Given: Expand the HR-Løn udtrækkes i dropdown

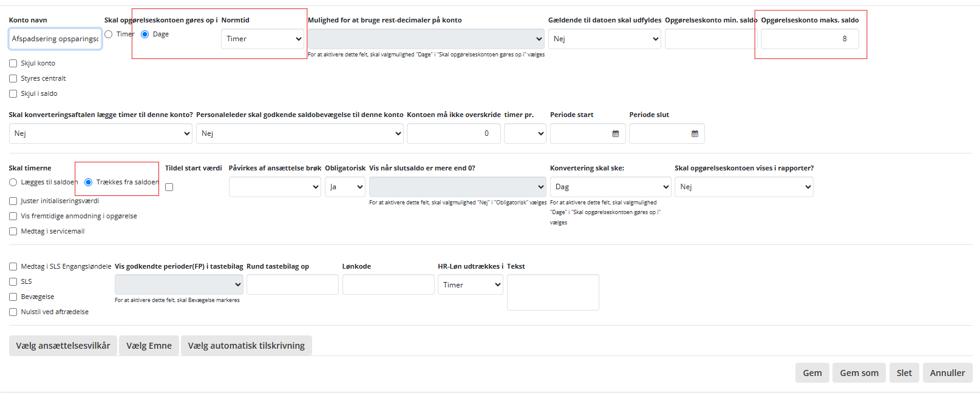Looking at the screenshot, I should point(470,285).
